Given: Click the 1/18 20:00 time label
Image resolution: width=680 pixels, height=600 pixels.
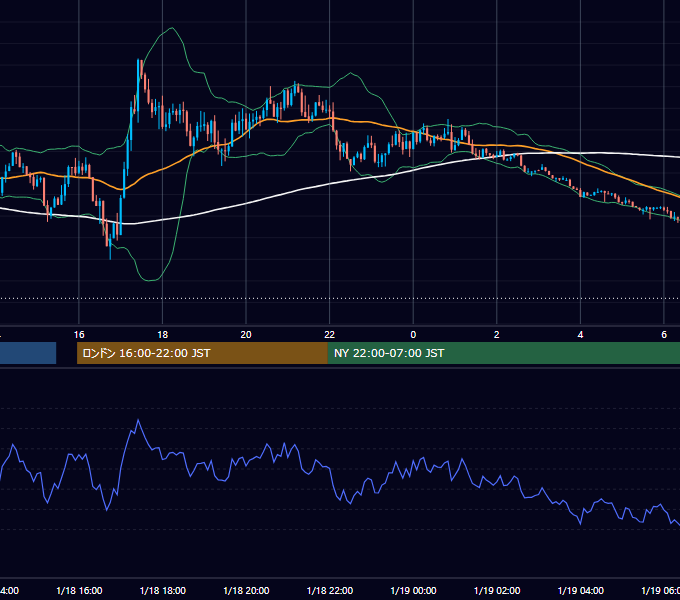Looking at the screenshot, I should pyautogui.click(x=246, y=590).
